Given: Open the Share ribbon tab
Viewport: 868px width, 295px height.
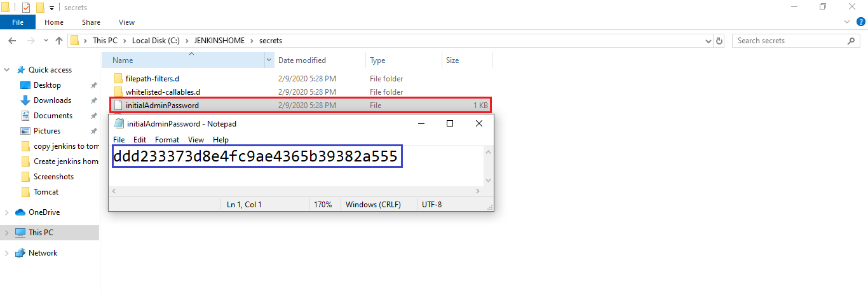Looking at the screenshot, I should pyautogui.click(x=91, y=22).
